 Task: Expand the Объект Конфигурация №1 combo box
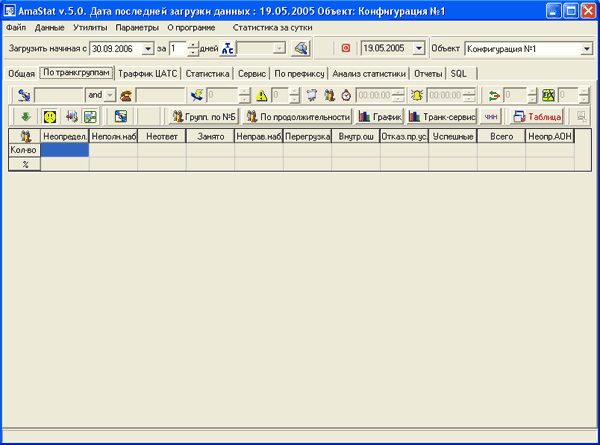pyautogui.click(x=586, y=48)
